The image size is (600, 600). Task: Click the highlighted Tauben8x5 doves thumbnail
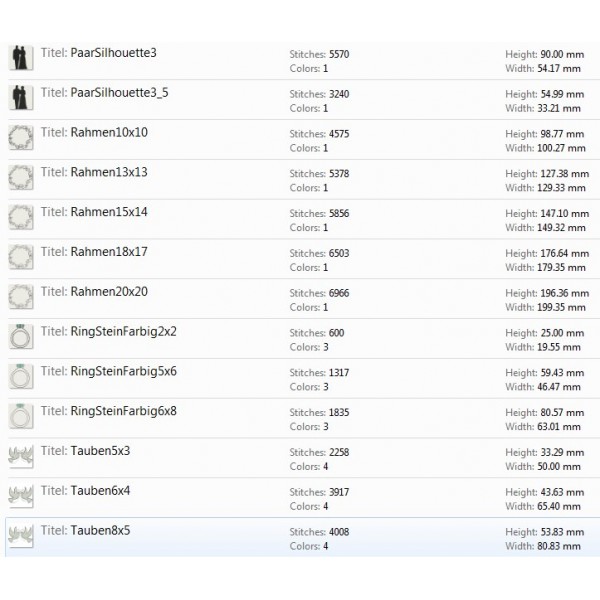(20, 535)
